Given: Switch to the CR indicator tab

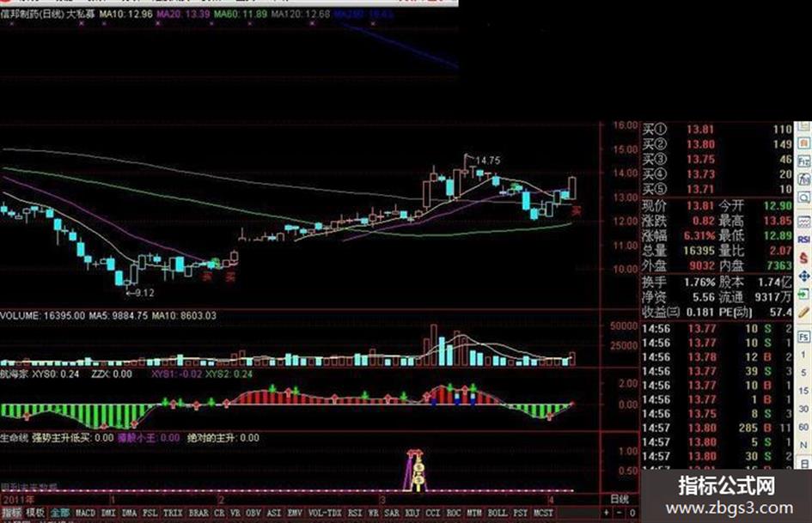Looking at the screenshot, I should [220, 513].
